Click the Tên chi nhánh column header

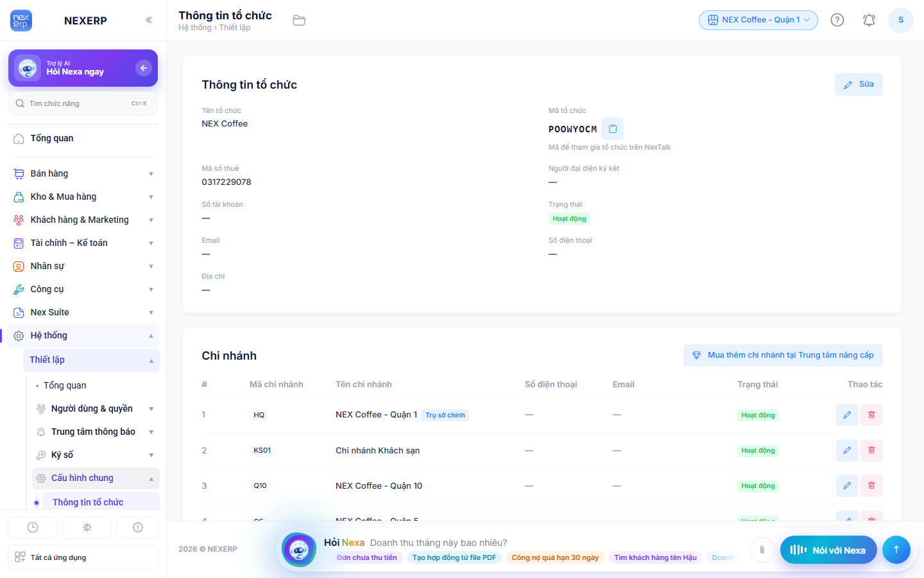[x=364, y=384]
